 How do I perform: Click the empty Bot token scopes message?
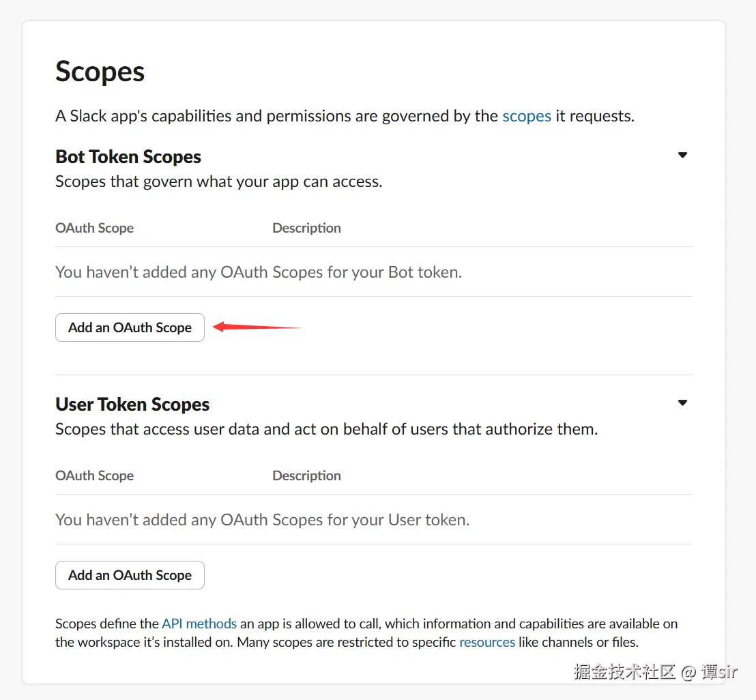259,272
